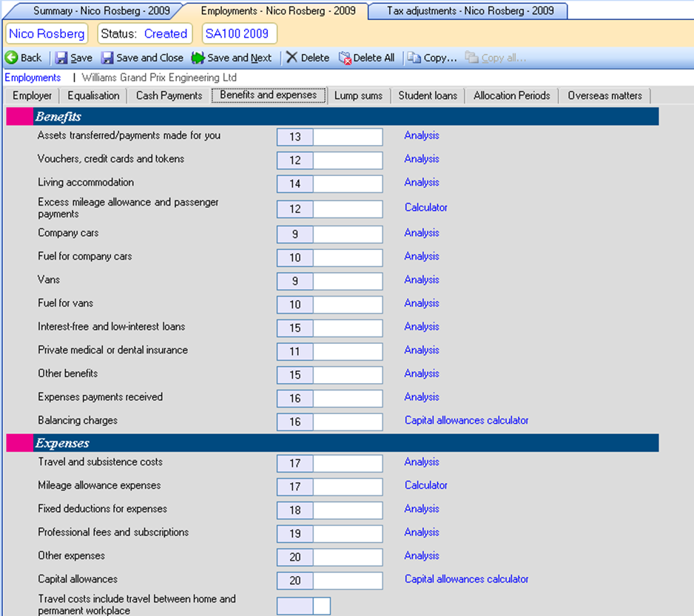Go to Student loans sub-tab
Viewport: 694px width, 616px height.
(428, 95)
